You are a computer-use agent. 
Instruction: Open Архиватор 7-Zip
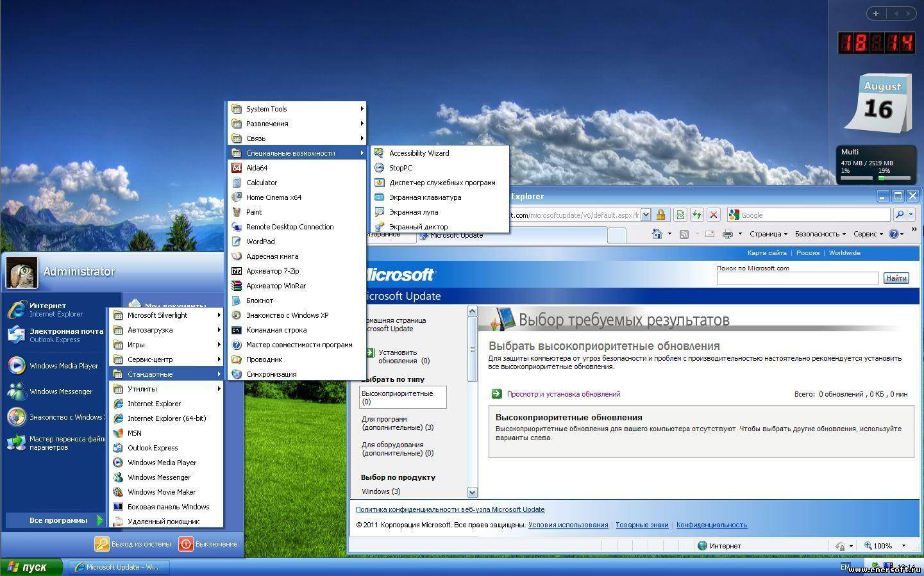[x=297, y=271]
